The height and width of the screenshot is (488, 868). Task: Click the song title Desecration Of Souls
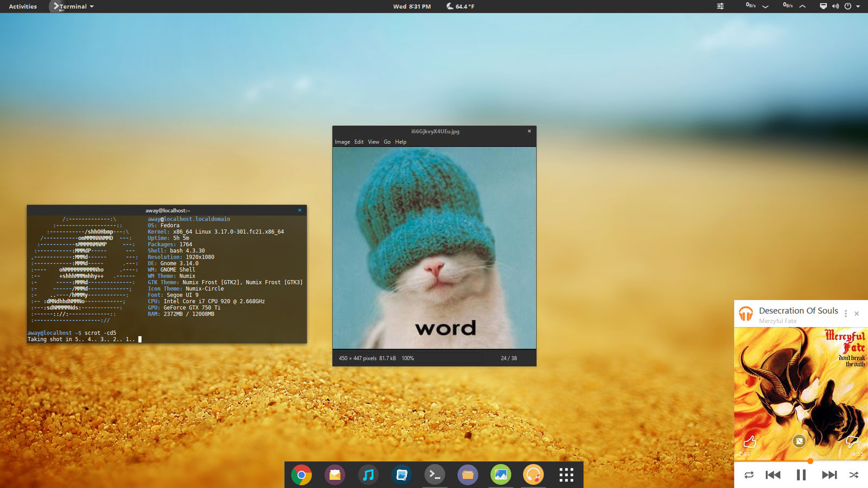[799, 311]
